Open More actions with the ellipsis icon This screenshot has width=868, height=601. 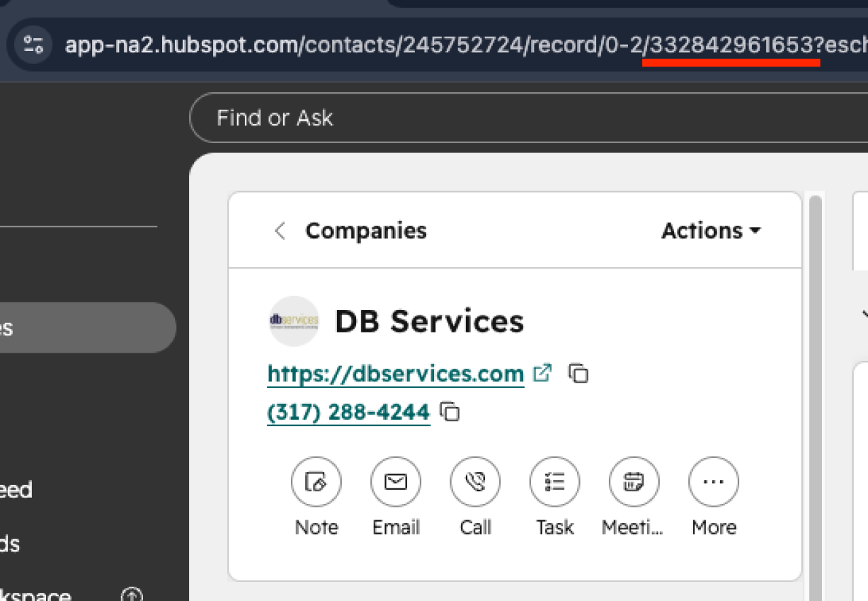[713, 482]
